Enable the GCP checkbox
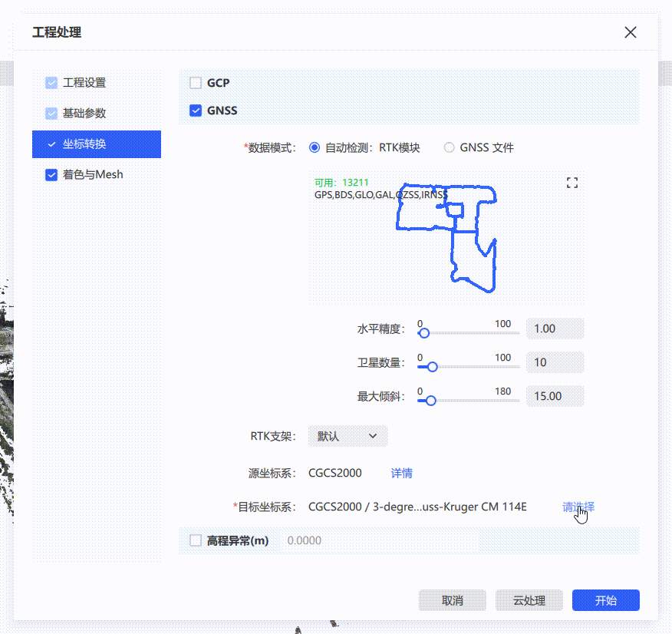 tap(196, 83)
